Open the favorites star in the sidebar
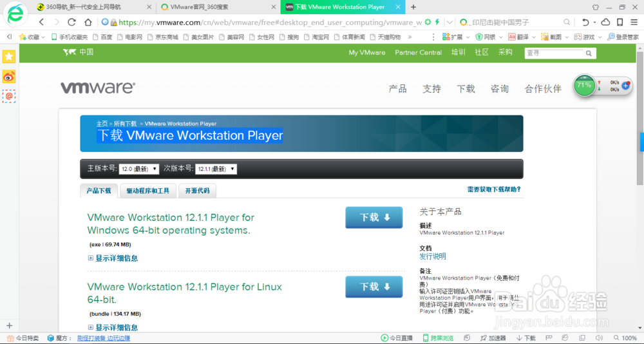This screenshot has width=644, height=344. [x=8, y=57]
